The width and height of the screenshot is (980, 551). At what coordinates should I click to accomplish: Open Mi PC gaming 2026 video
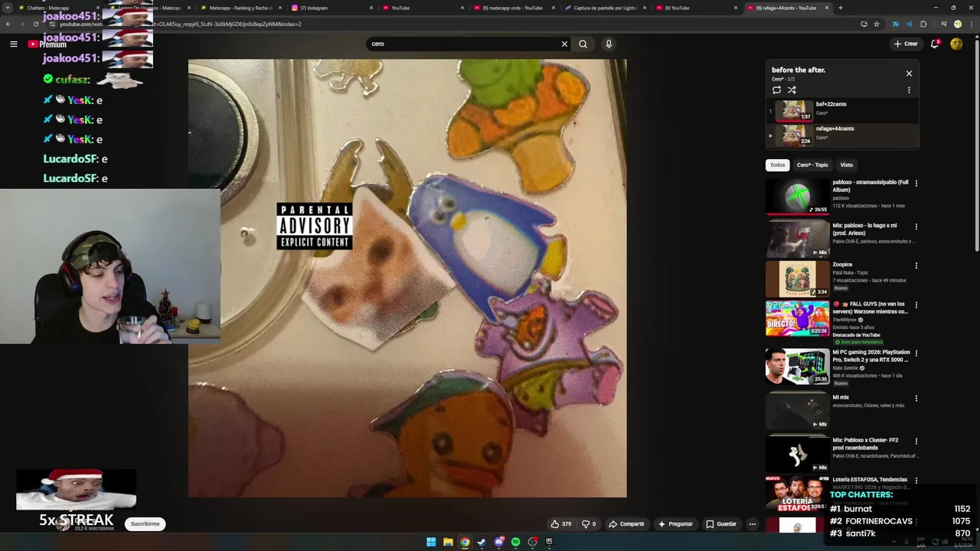click(798, 367)
